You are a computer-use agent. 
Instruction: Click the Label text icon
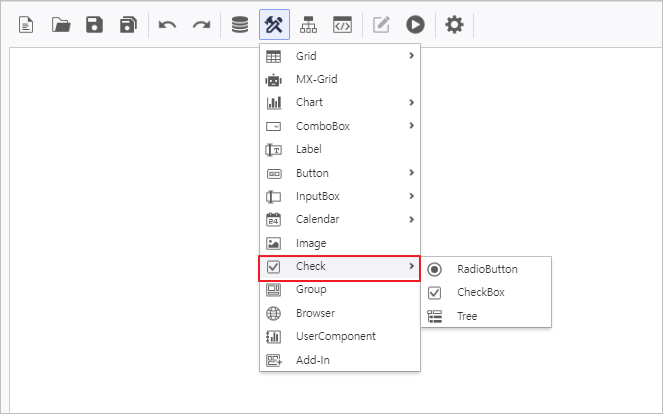[273, 150]
